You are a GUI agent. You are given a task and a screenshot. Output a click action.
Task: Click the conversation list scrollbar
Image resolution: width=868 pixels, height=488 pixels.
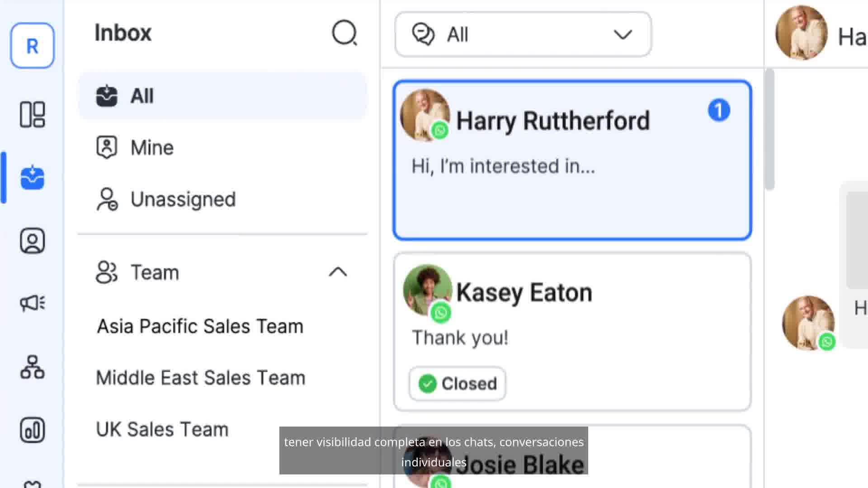[769, 130]
